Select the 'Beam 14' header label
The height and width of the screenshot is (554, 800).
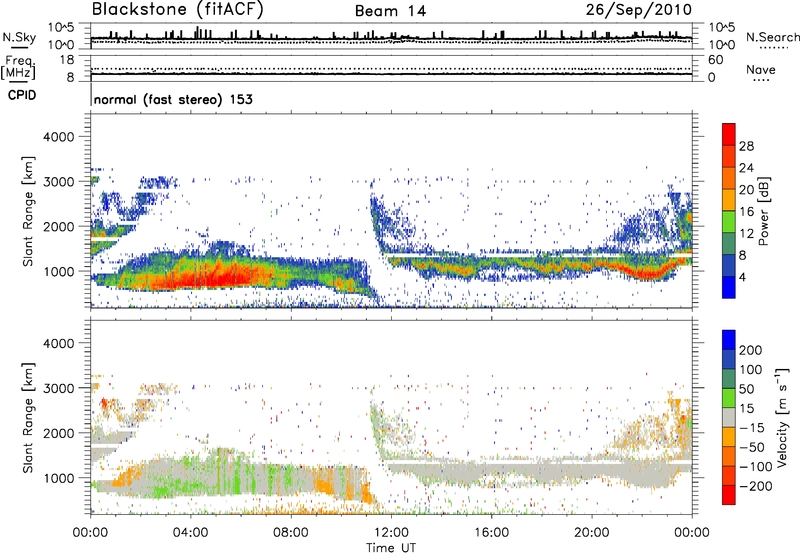coord(390,11)
